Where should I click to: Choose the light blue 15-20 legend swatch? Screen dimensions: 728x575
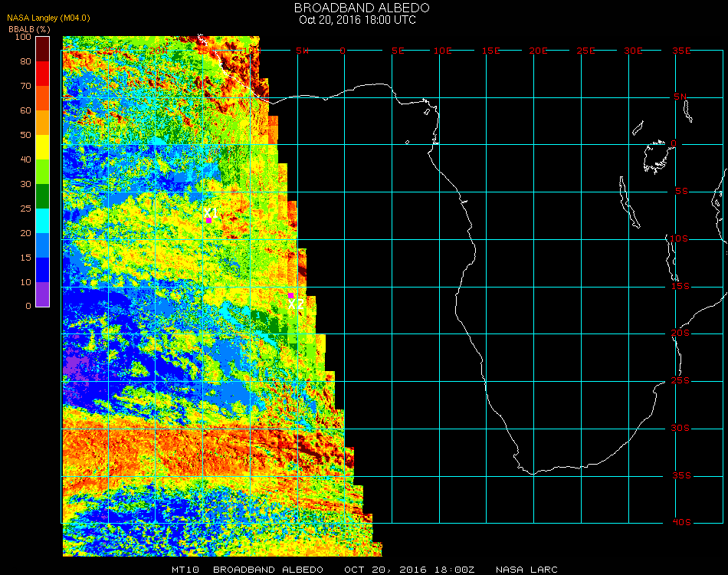click(43, 245)
